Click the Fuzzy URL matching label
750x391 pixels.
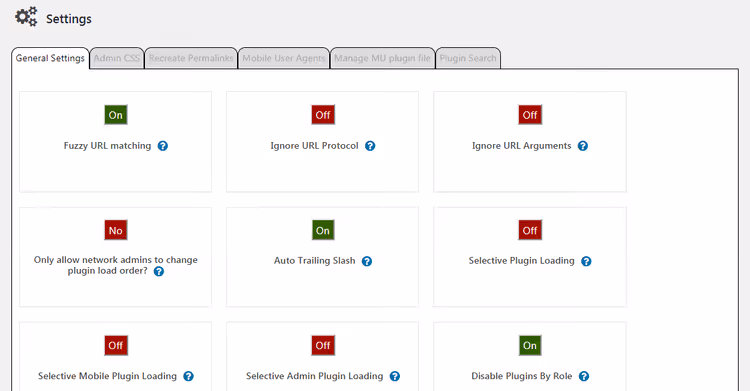click(107, 146)
